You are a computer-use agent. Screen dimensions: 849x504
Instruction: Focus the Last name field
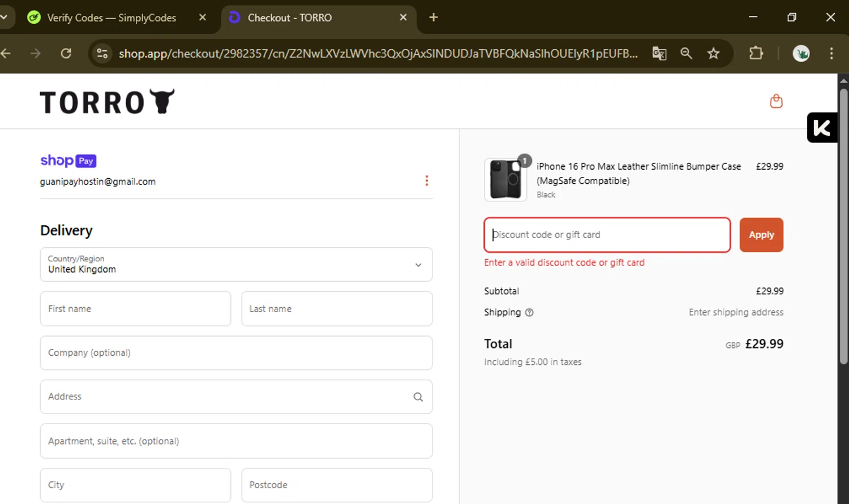(x=337, y=309)
